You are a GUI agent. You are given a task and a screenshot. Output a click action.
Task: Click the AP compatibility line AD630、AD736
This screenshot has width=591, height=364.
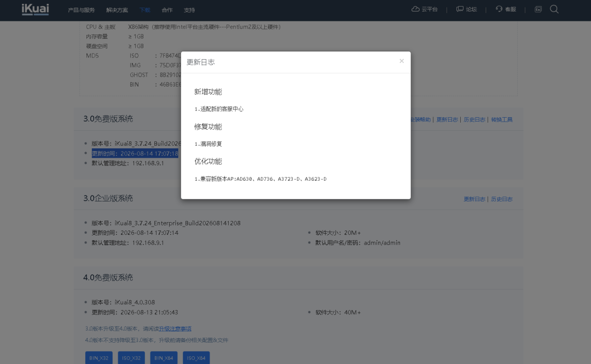click(260, 179)
